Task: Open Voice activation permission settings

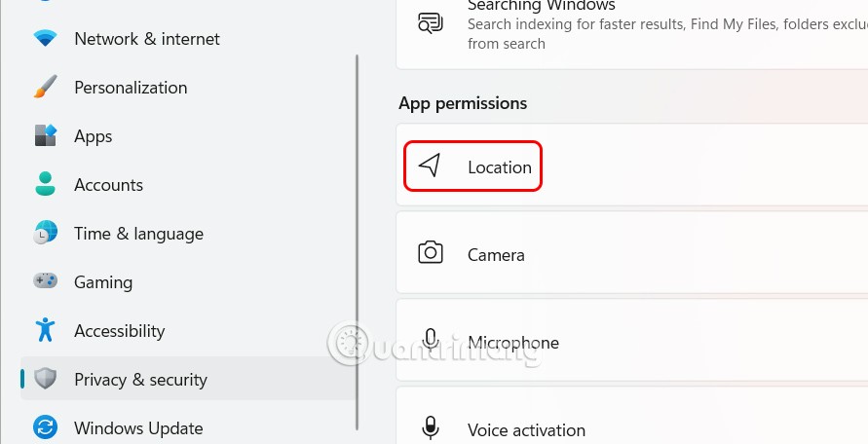Action: click(526, 429)
